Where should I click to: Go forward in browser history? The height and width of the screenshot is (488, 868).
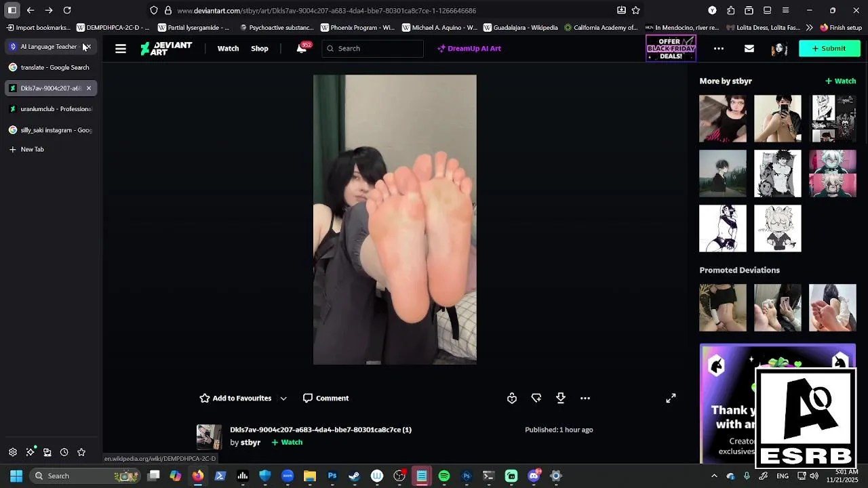(x=49, y=10)
